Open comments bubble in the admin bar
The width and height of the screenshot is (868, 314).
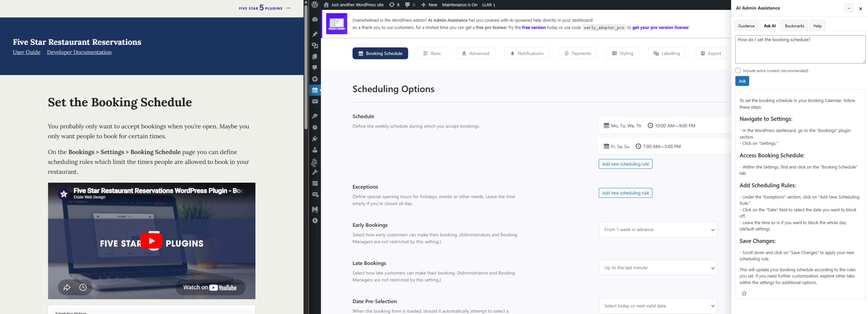click(410, 5)
